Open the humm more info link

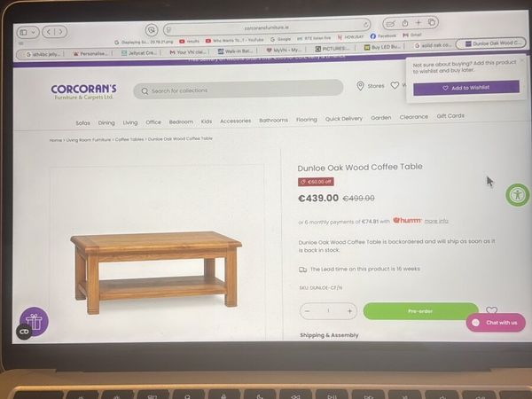coord(436,221)
